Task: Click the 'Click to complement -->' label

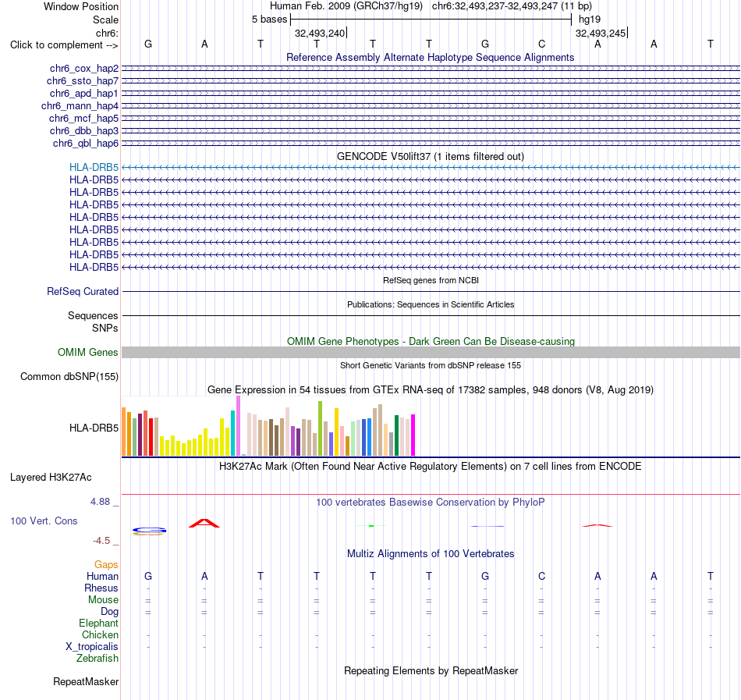Action: point(64,45)
